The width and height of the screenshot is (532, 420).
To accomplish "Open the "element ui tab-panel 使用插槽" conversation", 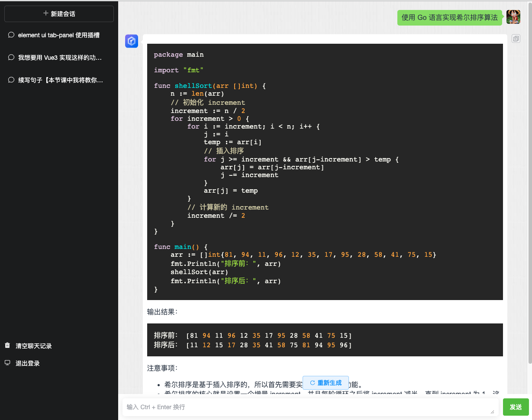I will 59,35.
